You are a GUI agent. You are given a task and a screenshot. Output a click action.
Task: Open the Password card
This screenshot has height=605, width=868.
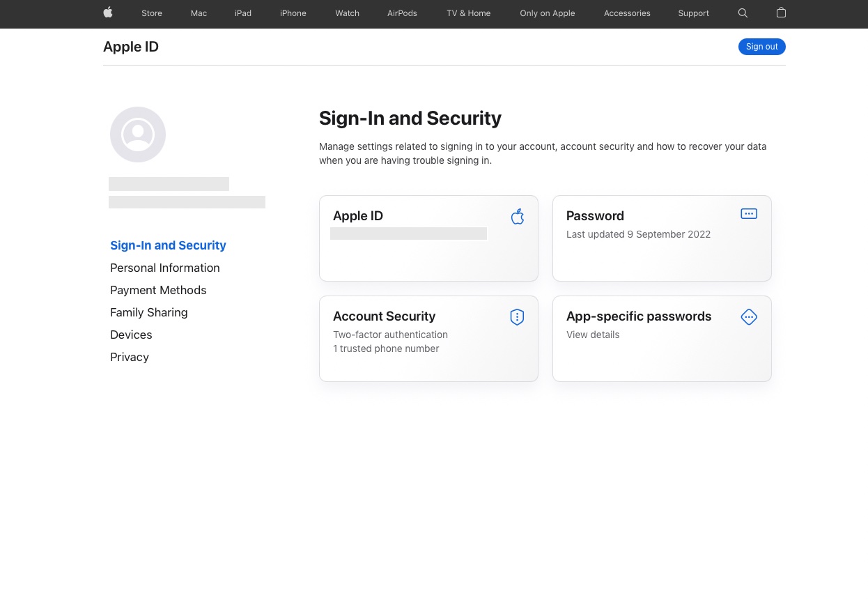click(x=662, y=238)
